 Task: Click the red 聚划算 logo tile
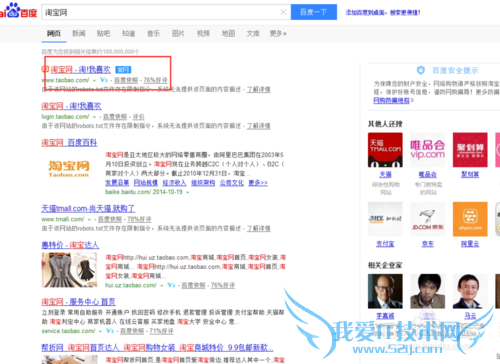[x=470, y=150]
